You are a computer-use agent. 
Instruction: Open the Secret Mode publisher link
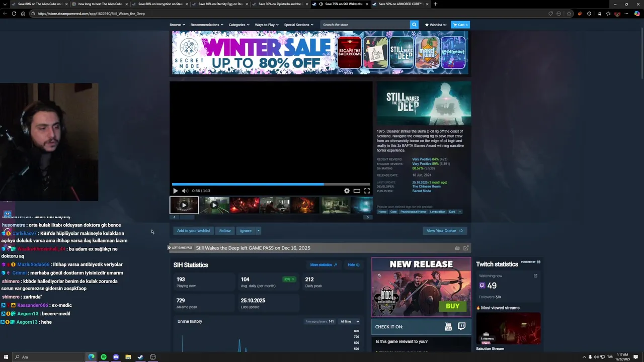pyautogui.click(x=422, y=191)
